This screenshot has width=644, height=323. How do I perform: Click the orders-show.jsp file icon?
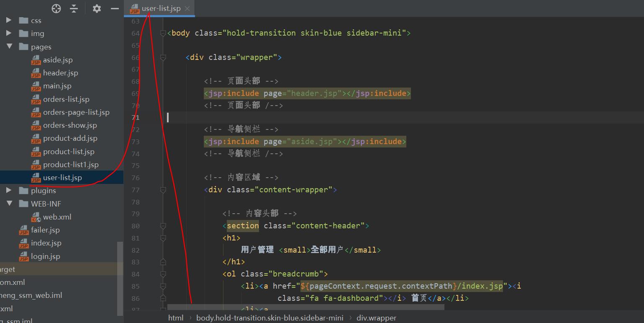(36, 125)
